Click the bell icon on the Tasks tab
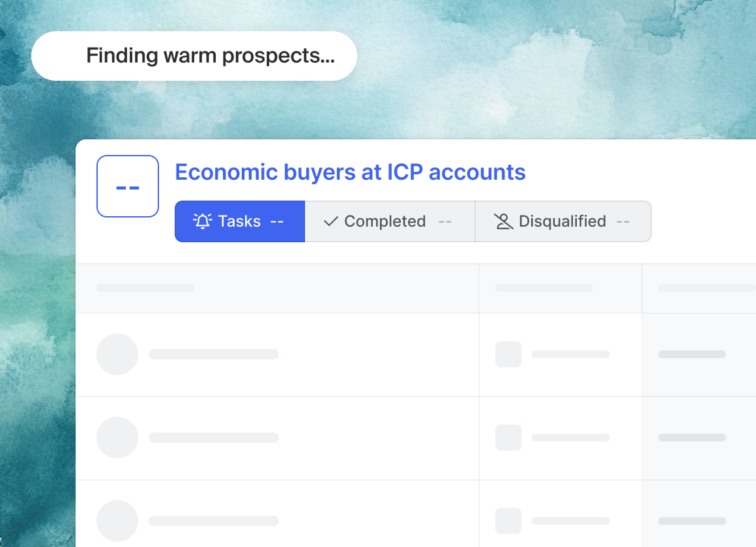 tap(203, 221)
